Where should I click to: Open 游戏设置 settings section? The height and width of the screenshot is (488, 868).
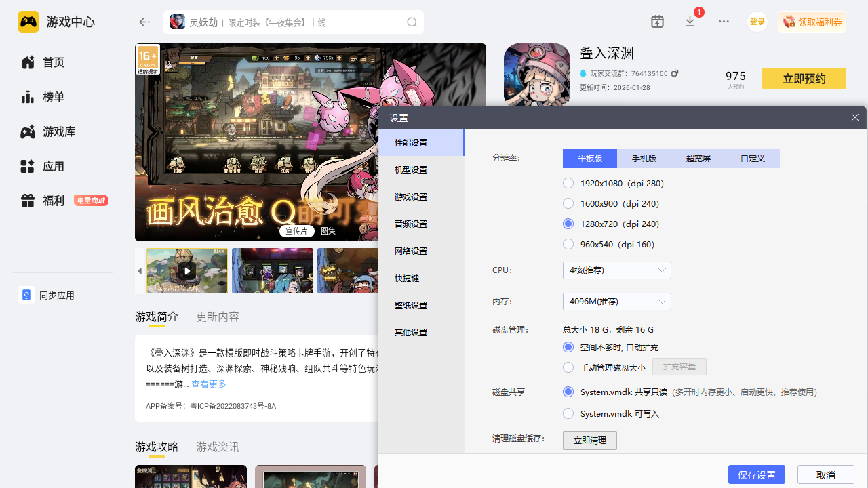point(411,197)
